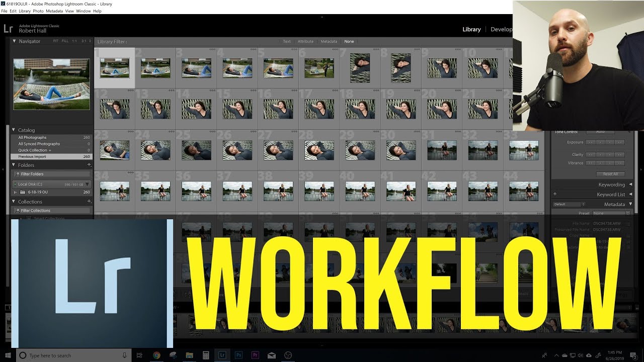The width and height of the screenshot is (644, 362).
Task: Open the View menu
Action: 69,11
